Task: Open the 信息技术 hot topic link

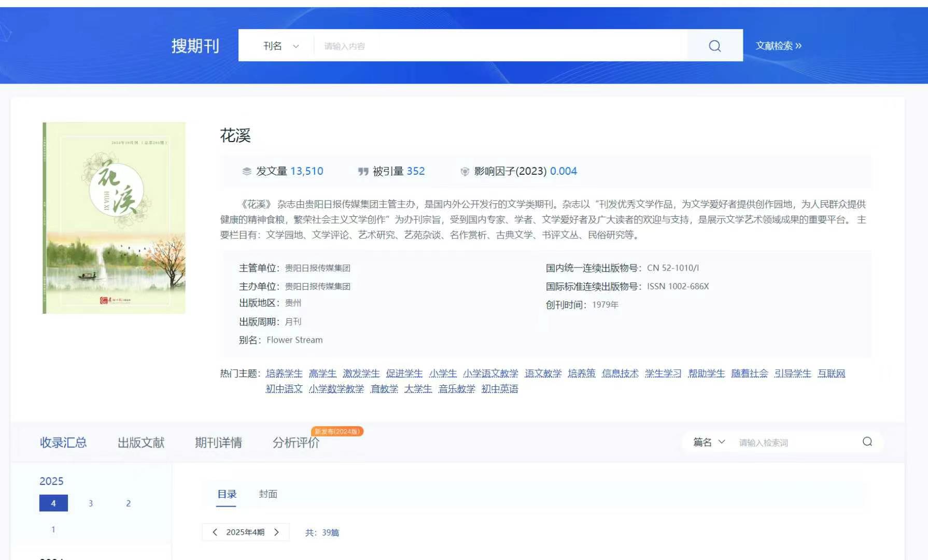Action: [x=620, y=373]
